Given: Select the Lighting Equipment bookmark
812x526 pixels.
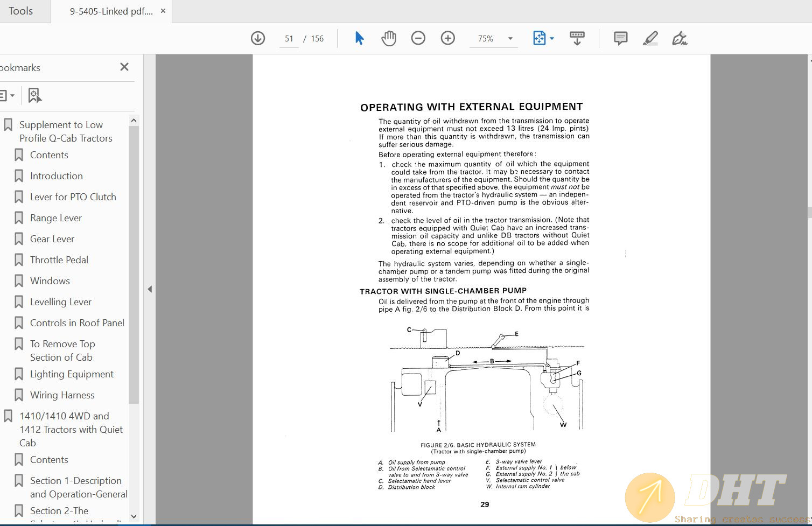Looking at the screenshot, I should (72, 374).
